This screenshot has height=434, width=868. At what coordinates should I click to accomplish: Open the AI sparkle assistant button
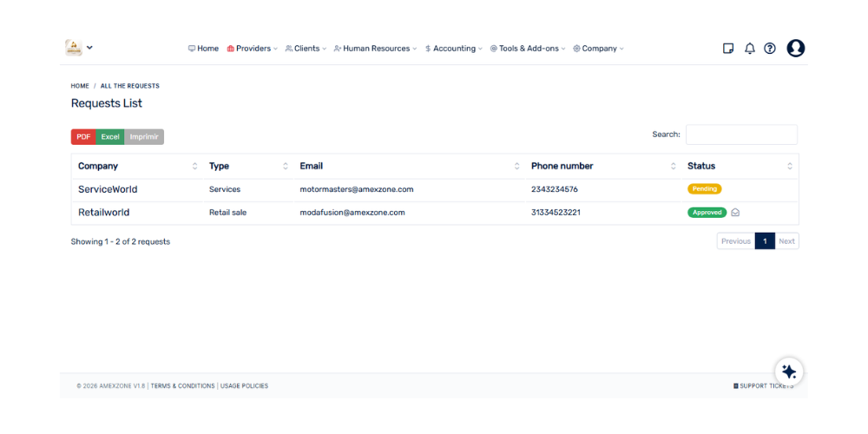[x=789, y=372]
